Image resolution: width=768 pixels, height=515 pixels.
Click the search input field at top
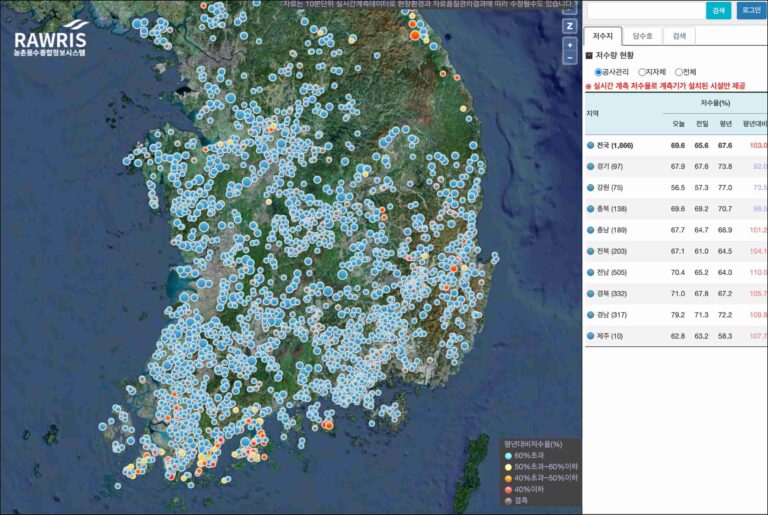click(645, 10)
